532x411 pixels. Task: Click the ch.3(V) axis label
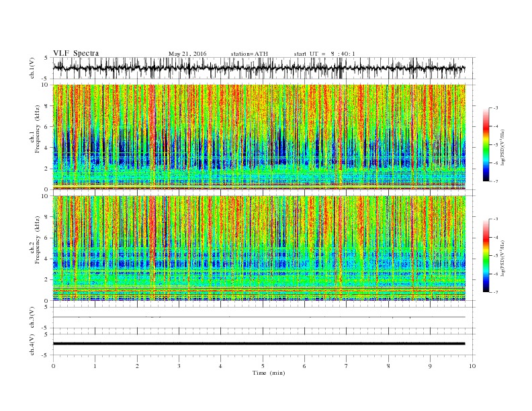[32, 318]
